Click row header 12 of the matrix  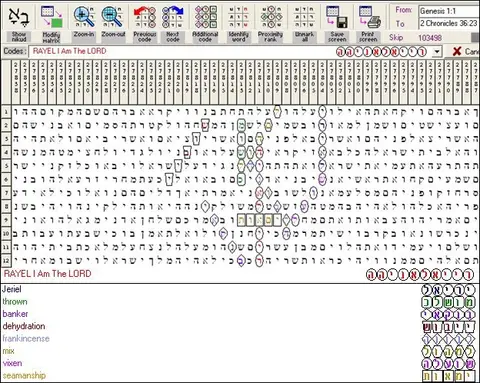pyautogui.click(x=6, y=260)
